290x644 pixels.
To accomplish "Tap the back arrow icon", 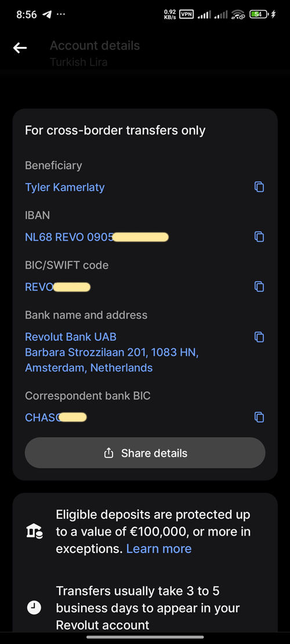I will pyautogui.click(x=20, y=48).
